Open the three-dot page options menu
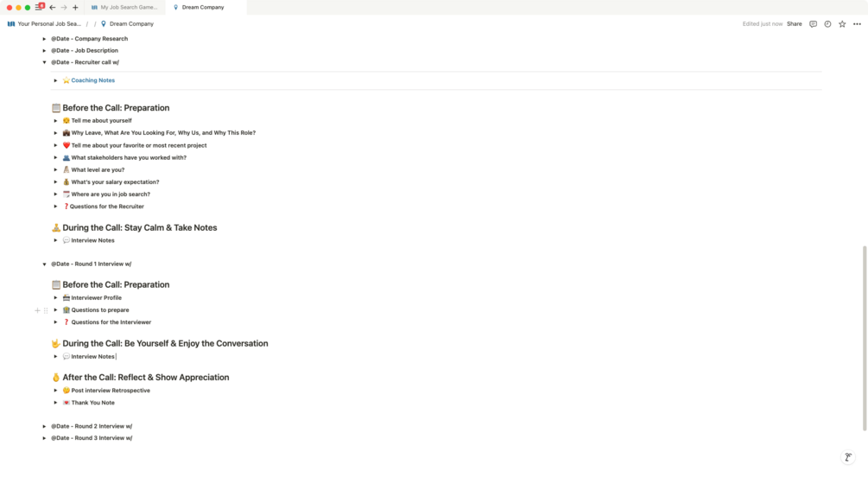 [857, 24]
